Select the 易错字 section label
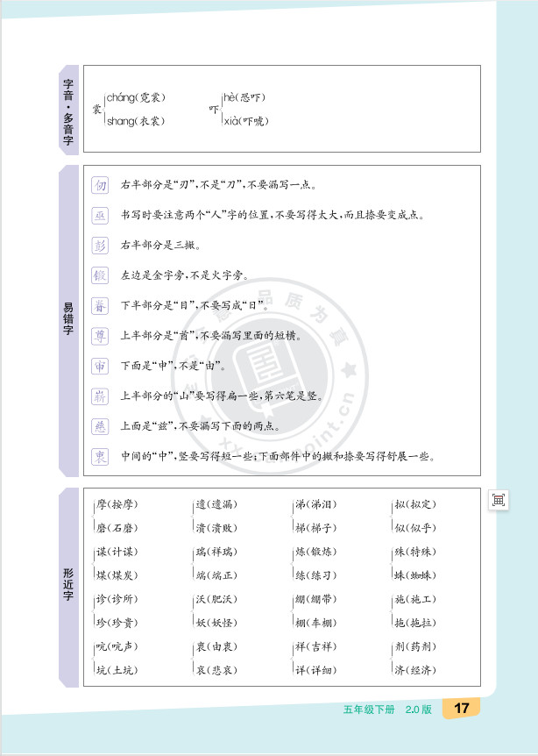This screenshot has width=538, height=756. click(68, 320)
